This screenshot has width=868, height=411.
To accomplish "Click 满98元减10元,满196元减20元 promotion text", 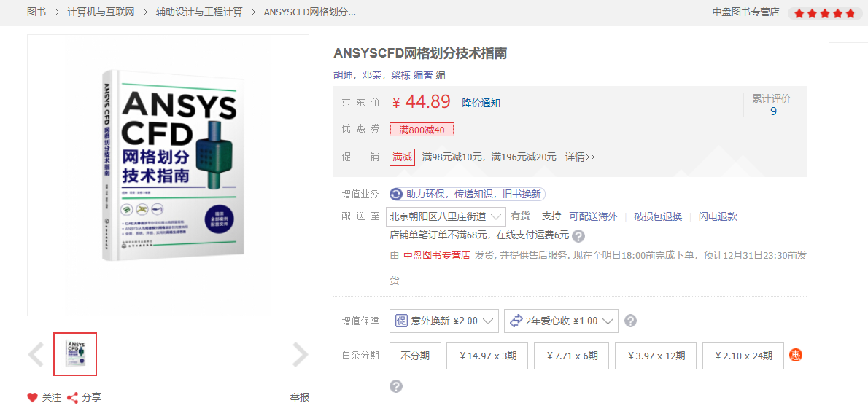I will [x=489, y=157].
